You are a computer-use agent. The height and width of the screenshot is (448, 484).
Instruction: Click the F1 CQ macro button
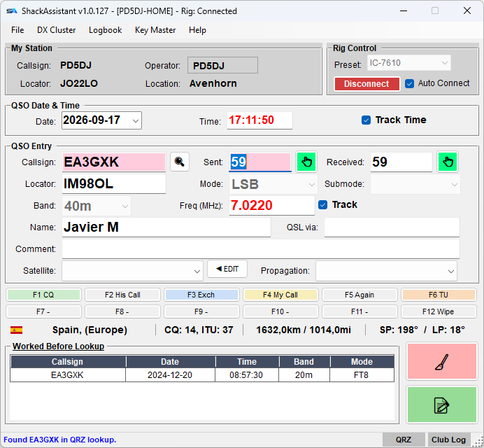(43, 295)
